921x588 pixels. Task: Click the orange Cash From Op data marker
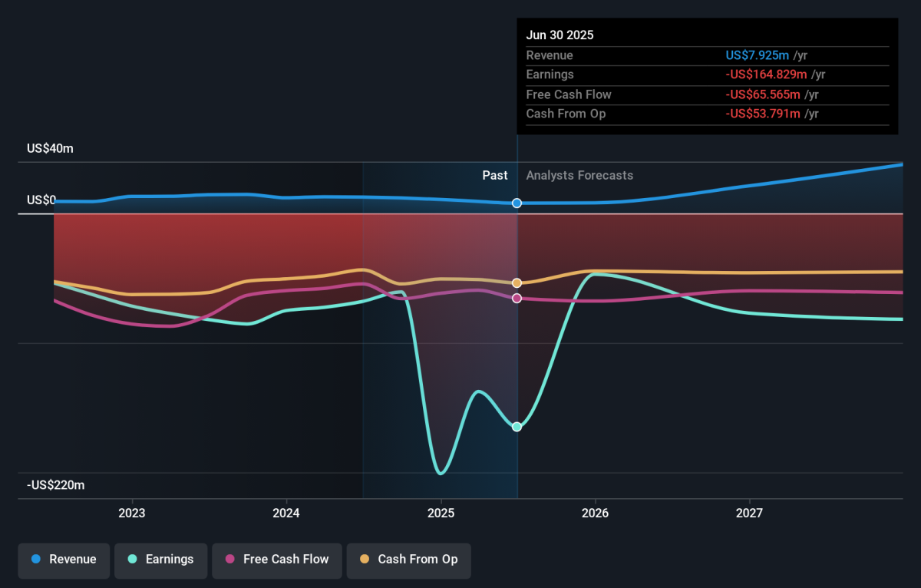click(x=517, y=283)
